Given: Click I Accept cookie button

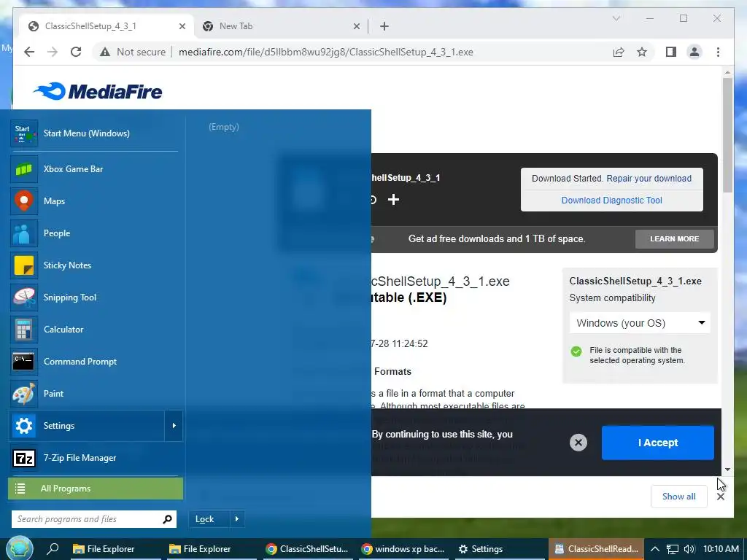Looking at the screenshot, I should (x=658, y=443).
